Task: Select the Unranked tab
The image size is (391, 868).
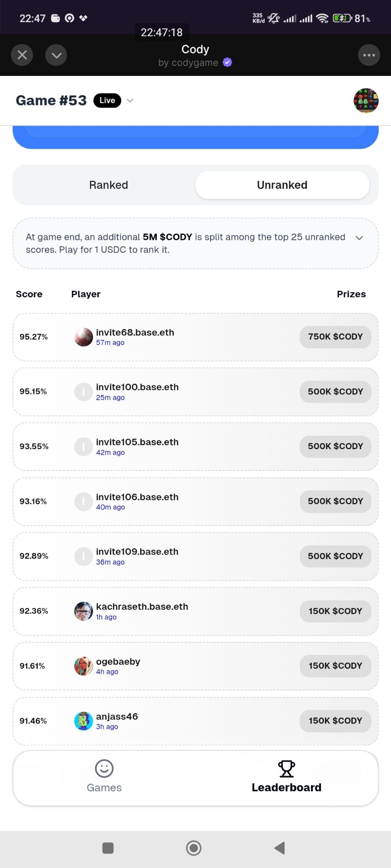Action: pyautogui.click(x=282, y=185)
